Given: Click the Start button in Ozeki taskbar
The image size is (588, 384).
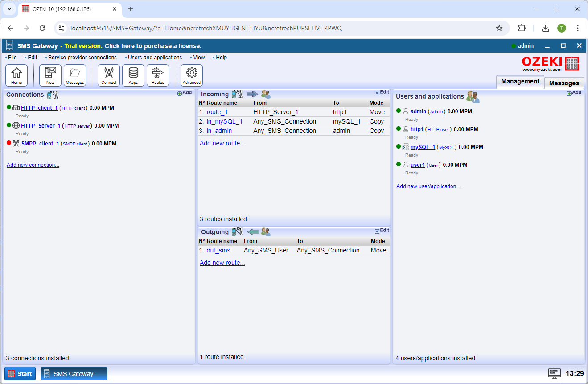Looking at the screenshot, I should [x=20, y=373].
